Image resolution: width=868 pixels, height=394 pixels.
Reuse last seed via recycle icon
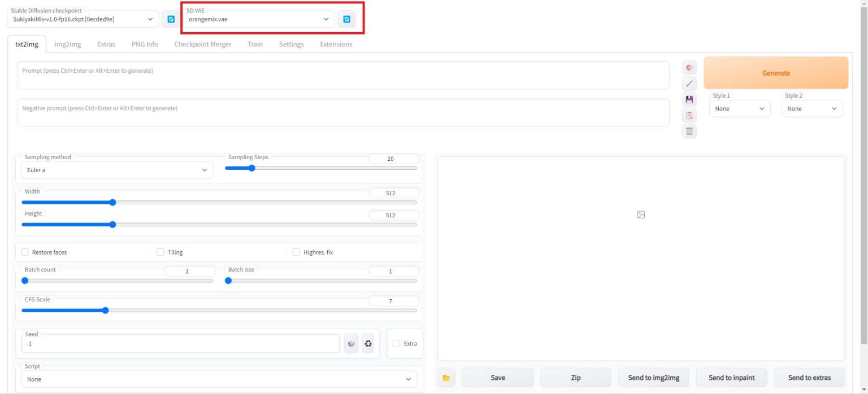click(368, 343)
